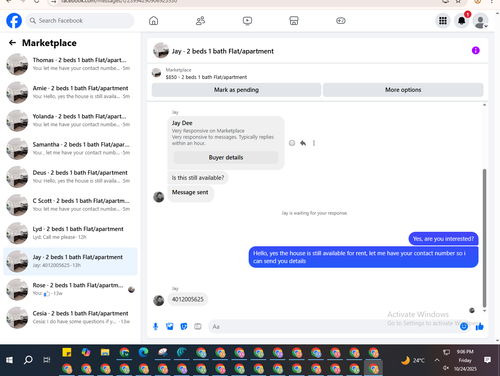This screenshot has height=376, width=500.
Task: Open the Windows Start menu
Action: click(9, 360)
